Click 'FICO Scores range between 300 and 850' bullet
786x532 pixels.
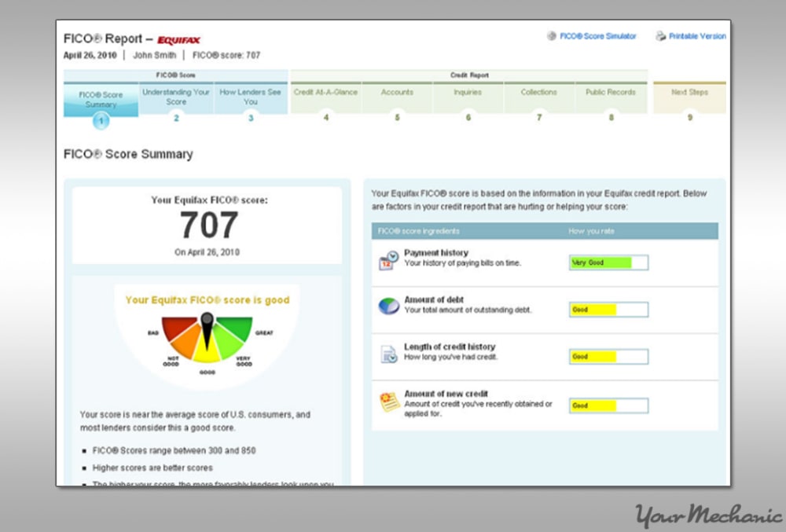click(x=174, y=450)
